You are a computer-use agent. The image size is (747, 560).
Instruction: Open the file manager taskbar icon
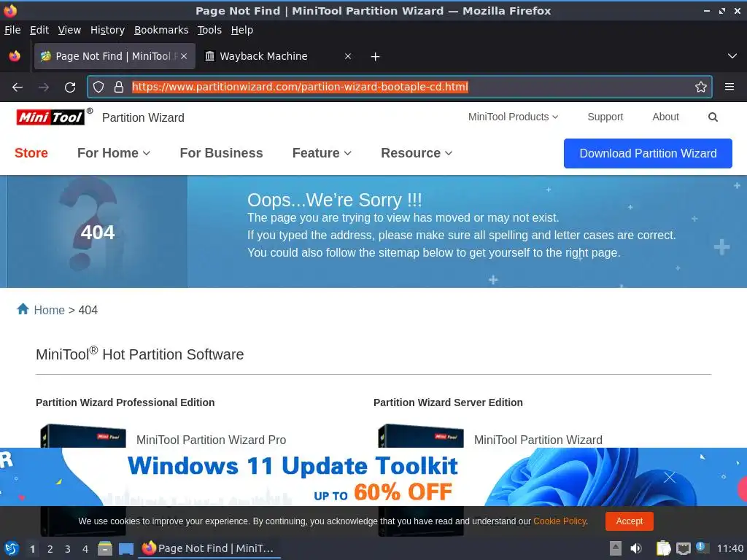coord(105,548)
